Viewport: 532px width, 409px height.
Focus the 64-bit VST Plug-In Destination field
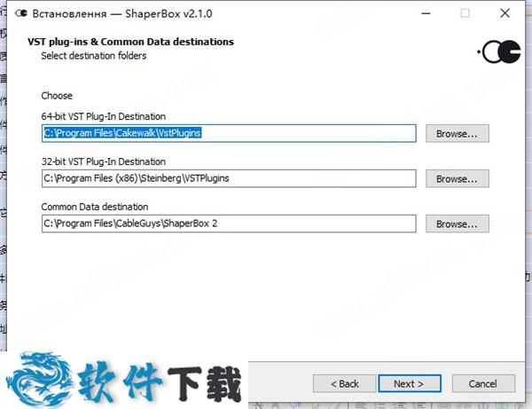point(229,133)
